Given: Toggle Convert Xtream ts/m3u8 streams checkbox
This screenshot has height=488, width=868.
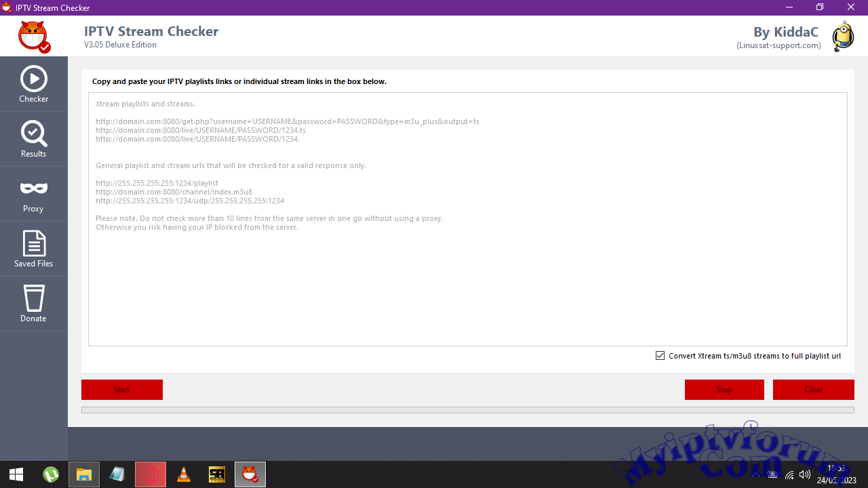Looking at the screenshot, I should 660,355.
